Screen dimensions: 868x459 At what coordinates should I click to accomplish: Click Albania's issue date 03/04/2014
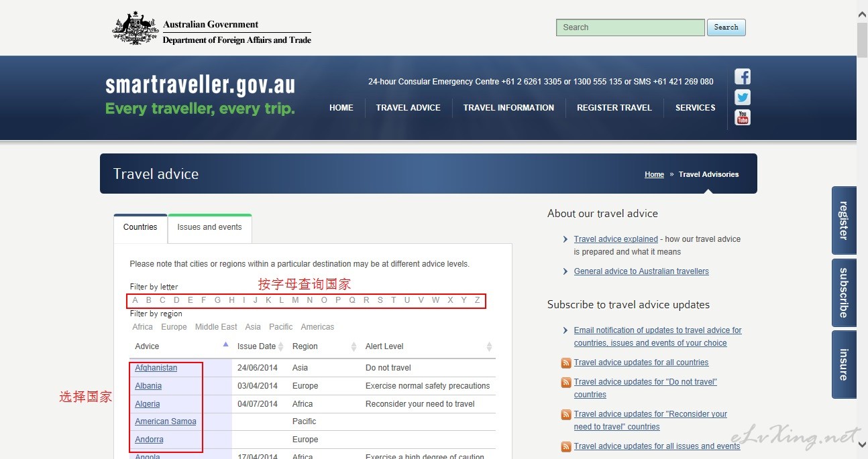click(x=258, y=386)
